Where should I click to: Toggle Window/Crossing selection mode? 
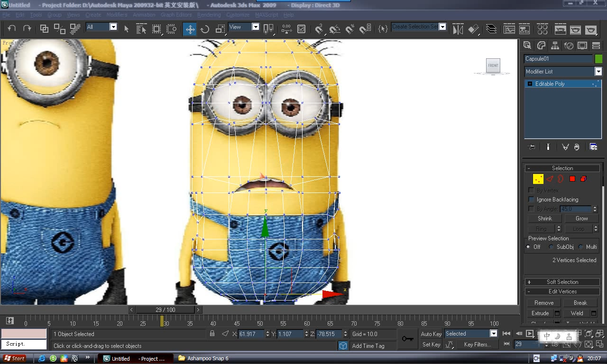172,29
